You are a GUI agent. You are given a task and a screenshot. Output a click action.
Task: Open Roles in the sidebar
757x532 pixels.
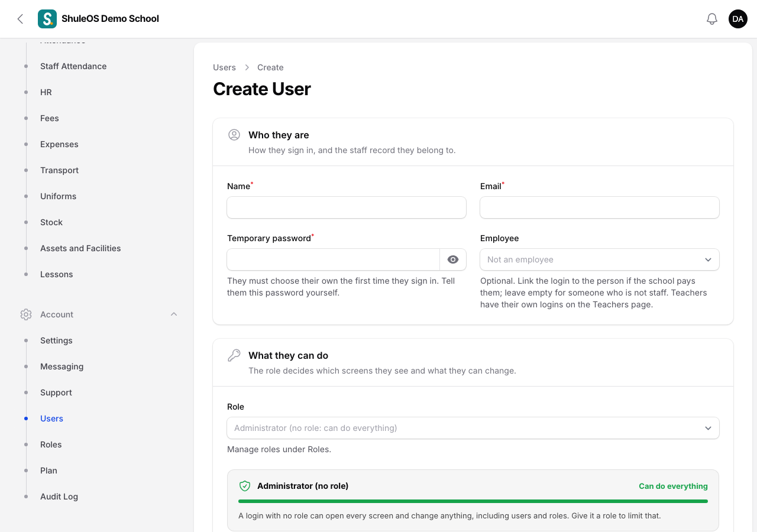(x=51, y=445)
